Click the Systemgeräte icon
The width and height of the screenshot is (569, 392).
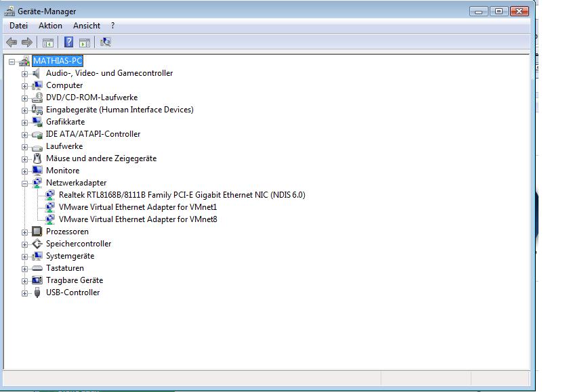click(x=37, y=256)
